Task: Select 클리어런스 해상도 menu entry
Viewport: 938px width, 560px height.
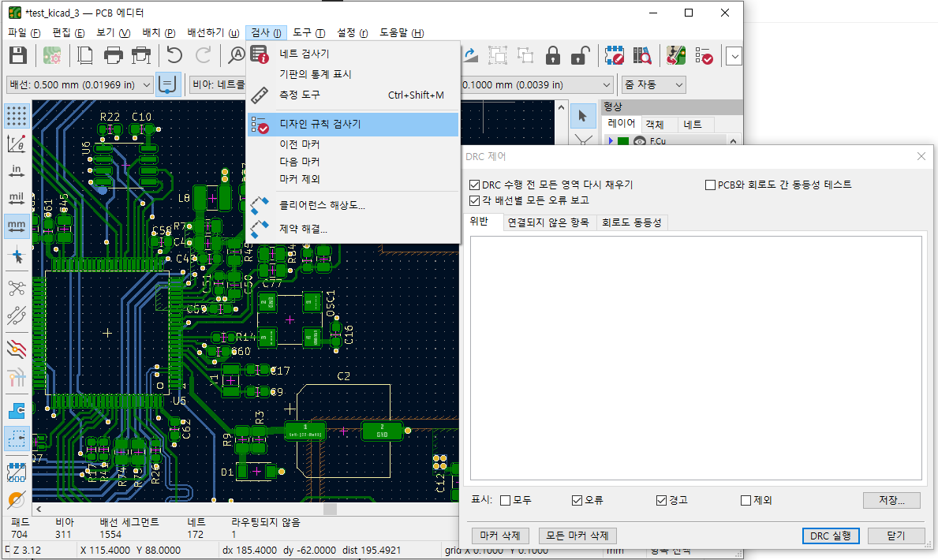Action: tap(353, 205)
